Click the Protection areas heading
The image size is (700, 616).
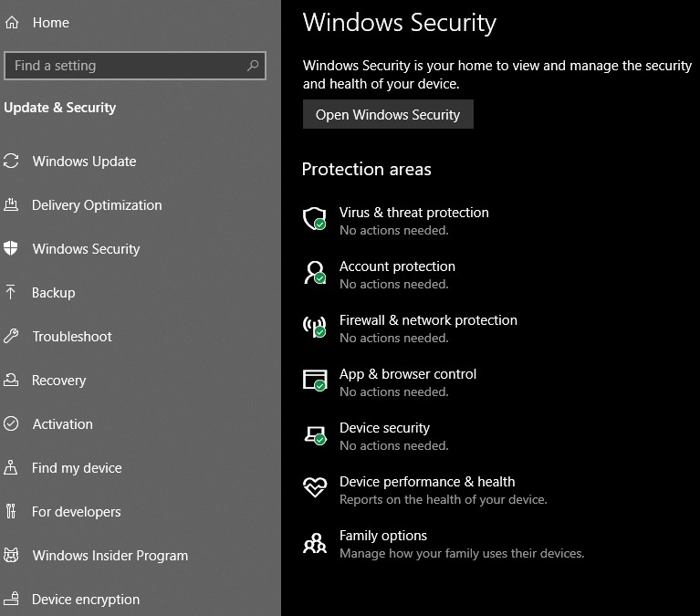click(367, 169)
